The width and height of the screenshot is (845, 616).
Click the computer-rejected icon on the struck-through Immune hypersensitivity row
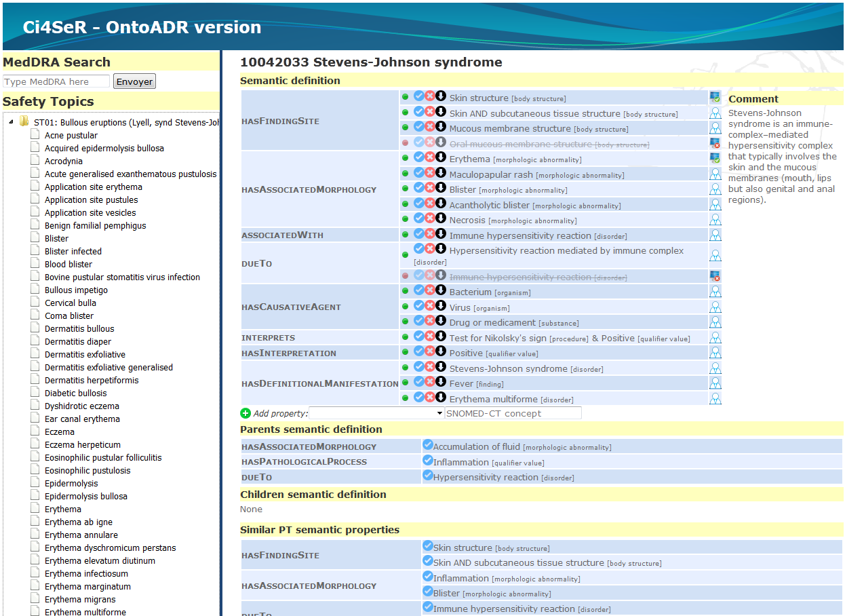coord(715,276)
